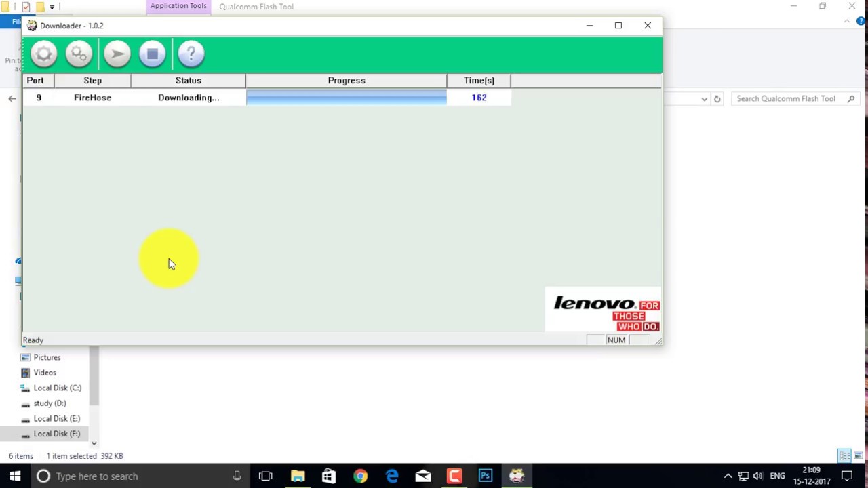Viewport: 868px width, 488px height.
Task: Open File Explorer from the taskbar
Action: click(x=298, y=476)
